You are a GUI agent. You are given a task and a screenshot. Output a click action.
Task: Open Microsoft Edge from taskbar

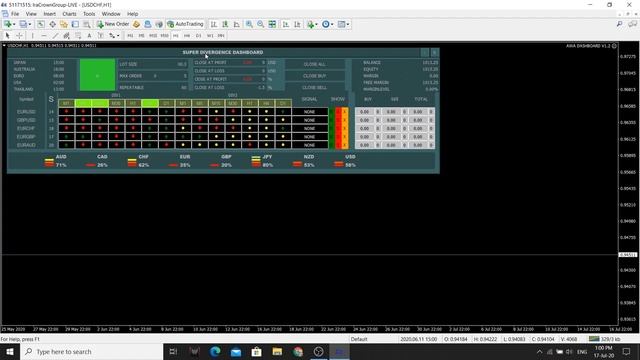coord(215,351)
